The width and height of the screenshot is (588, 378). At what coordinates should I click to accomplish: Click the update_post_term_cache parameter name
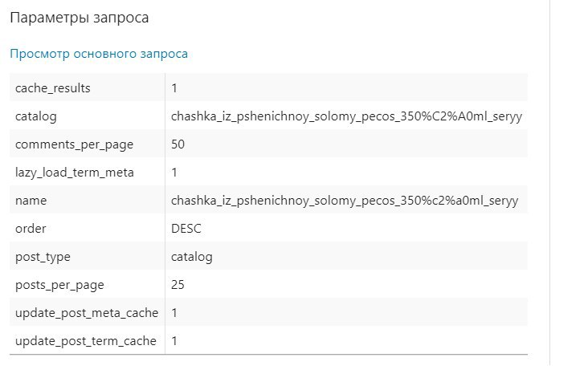pyautogui.click(x=86, y=341)
